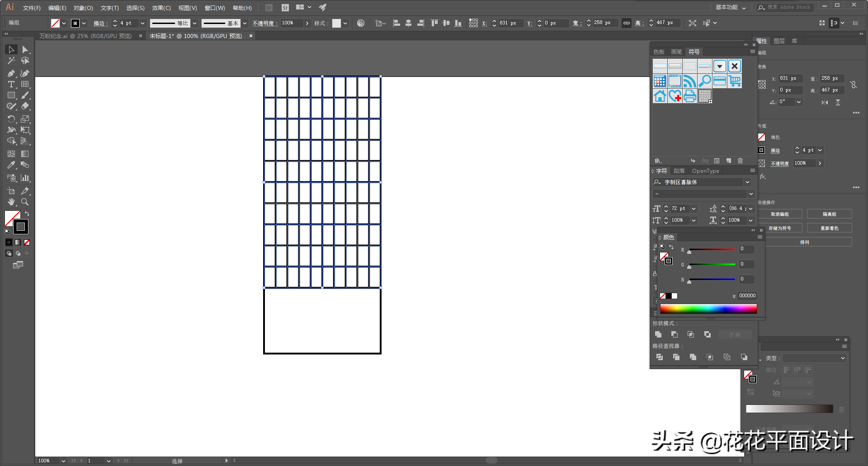Open the 文件(F) menu
Image resolution: width=868 pixels, height=466 pixels.
(32, 8)
